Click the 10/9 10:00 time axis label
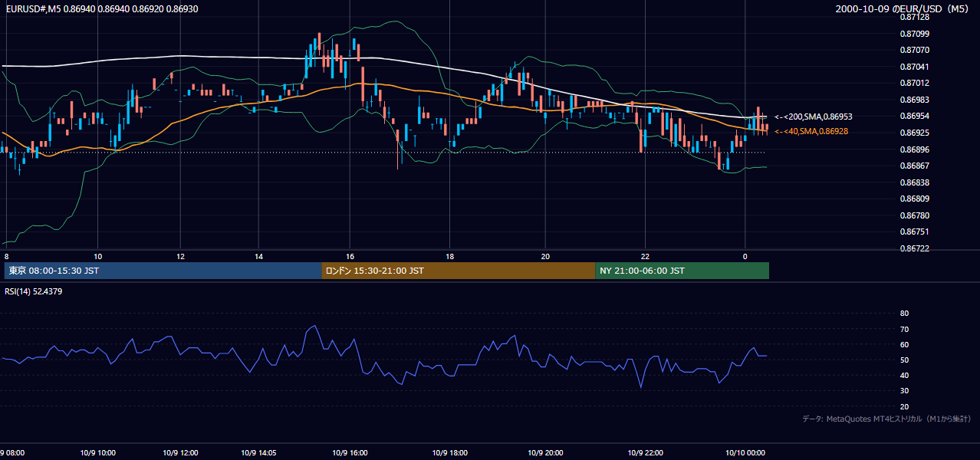This screenshot has height=460, width=980. point(97,453)
